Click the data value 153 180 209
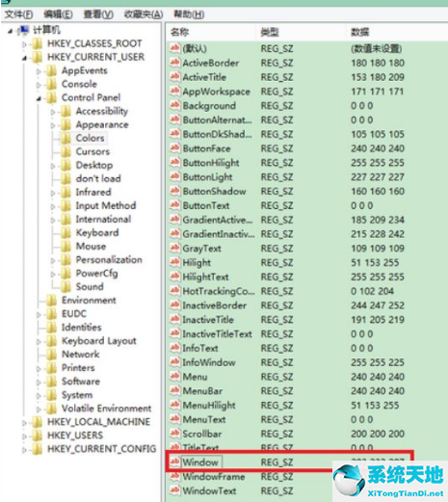This screenshot has height=502, width=448. [x=378, y=77]
